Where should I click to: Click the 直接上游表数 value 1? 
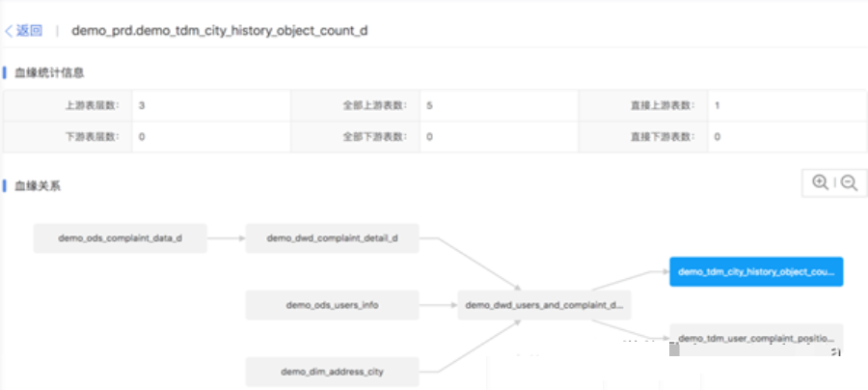click(717, 105)
